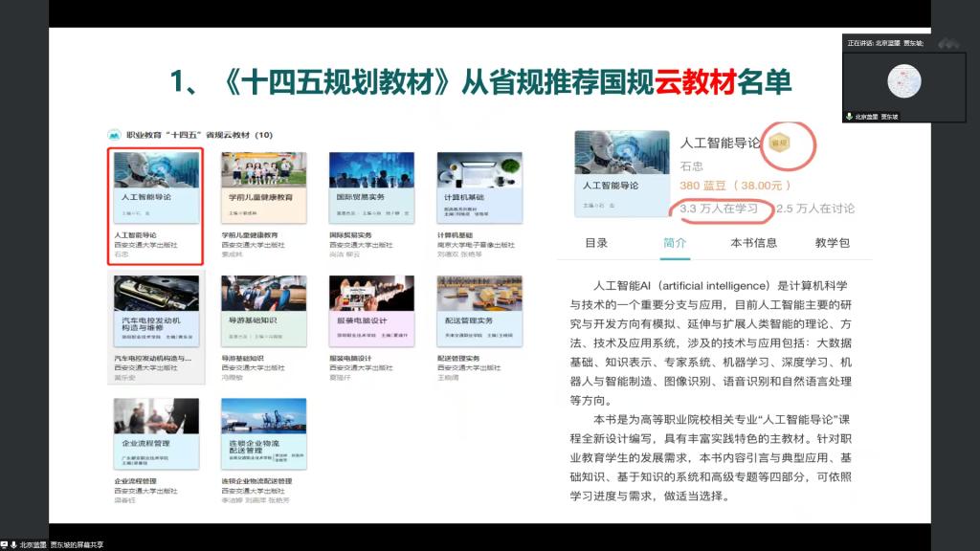The height and width of the screenshot is (551, 980).
Task: Switch to the 简介 tab
Action: tap(675, 243)
